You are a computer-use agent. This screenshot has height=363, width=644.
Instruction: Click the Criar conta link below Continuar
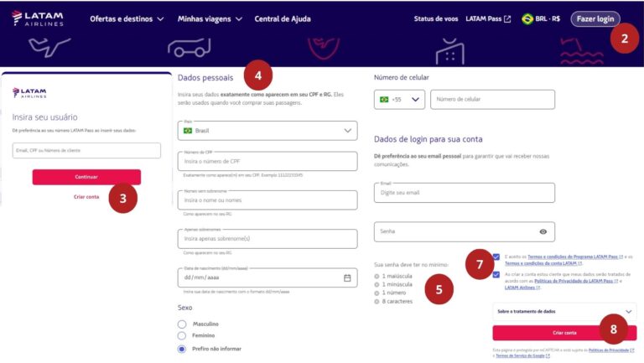86,197
